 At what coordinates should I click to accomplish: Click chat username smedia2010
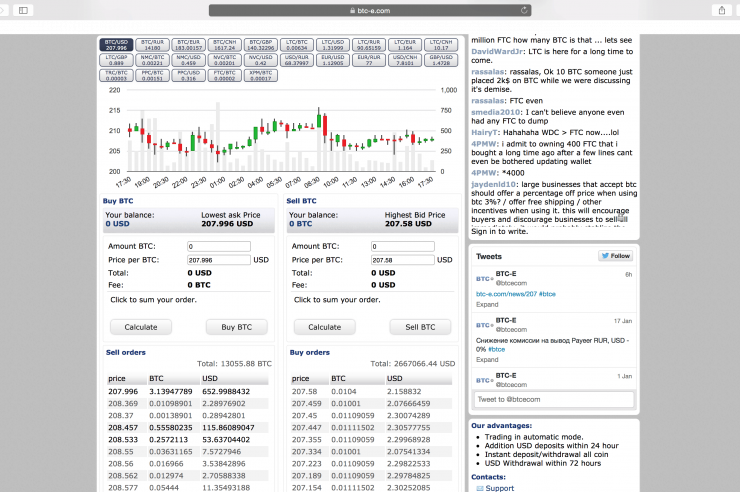pos(496,112)
